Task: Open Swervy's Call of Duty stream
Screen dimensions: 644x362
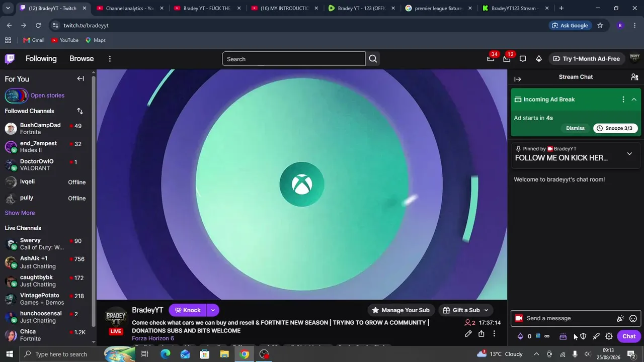Action: coord(45,244)
